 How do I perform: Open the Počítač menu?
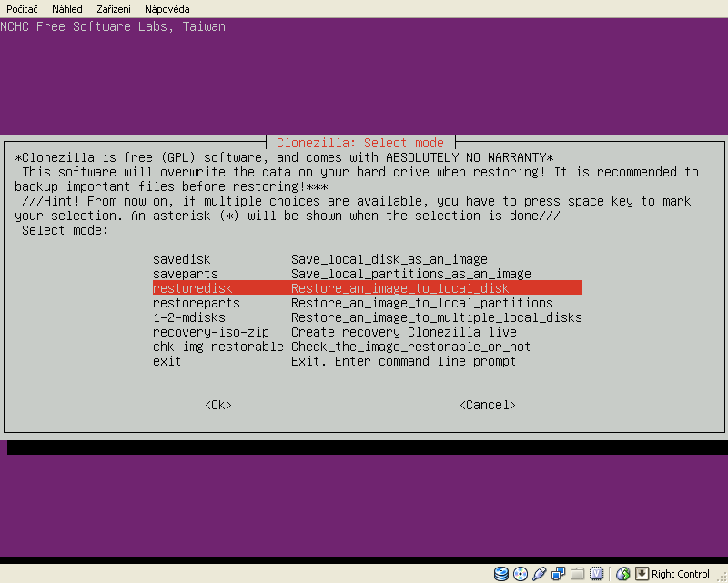(22, 8)
